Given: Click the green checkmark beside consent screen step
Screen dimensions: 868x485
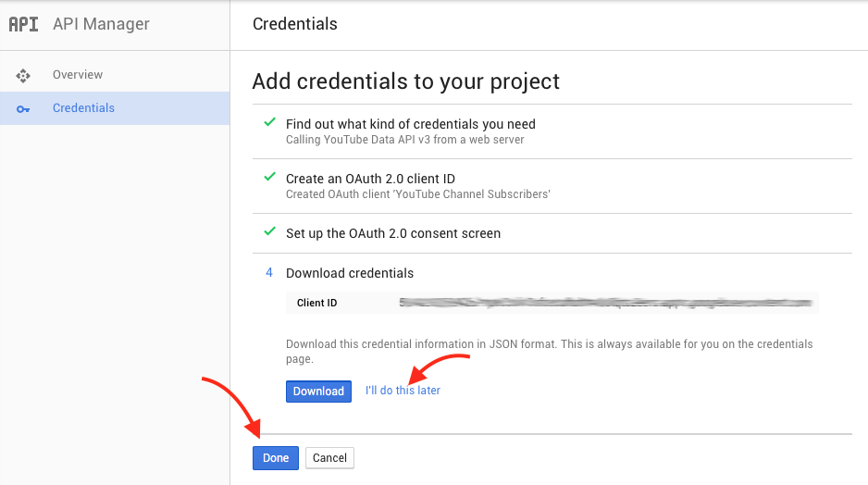Looking at the screenshot, I should [269, 230].
